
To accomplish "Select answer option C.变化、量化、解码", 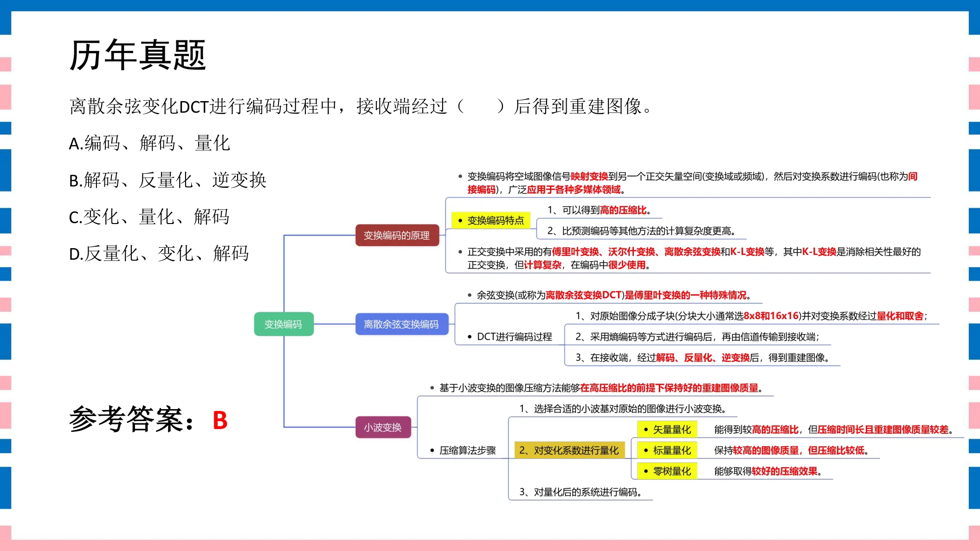I will pos(149,217).
